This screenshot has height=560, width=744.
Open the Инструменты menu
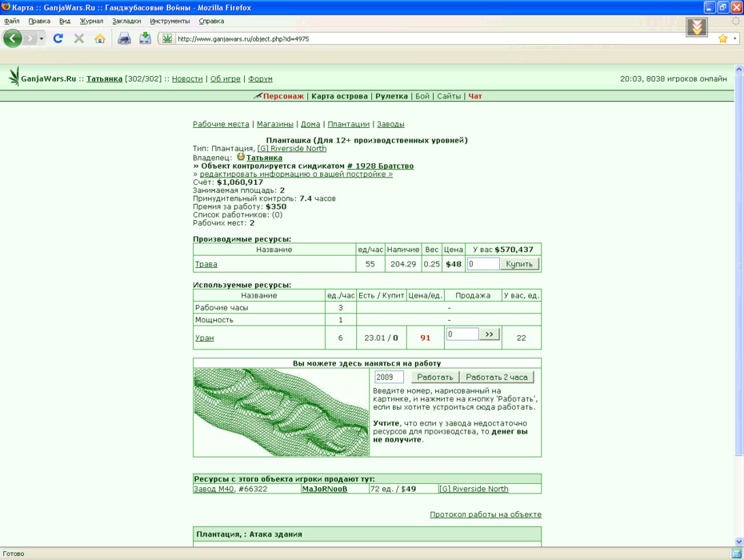click(170, 21)
